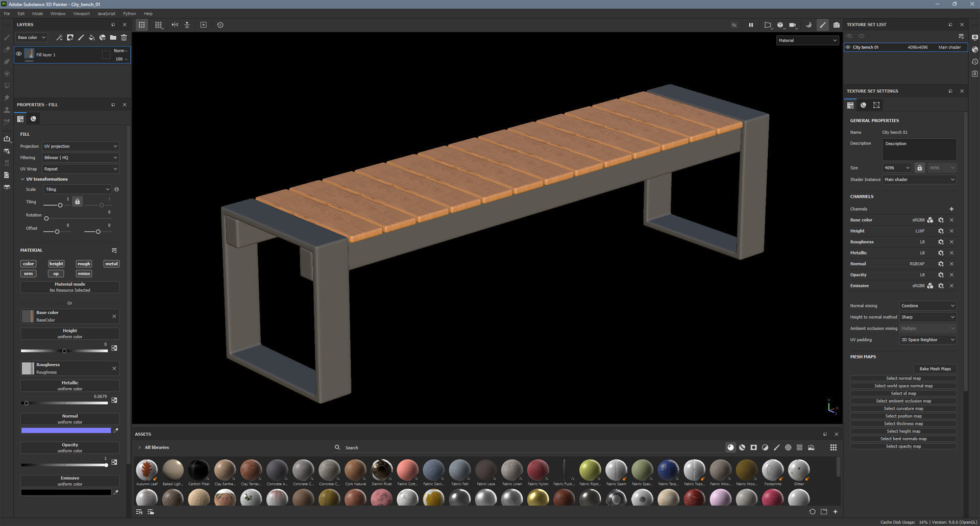
Task: Open the Window menu
Action: (x=58, y=14)
